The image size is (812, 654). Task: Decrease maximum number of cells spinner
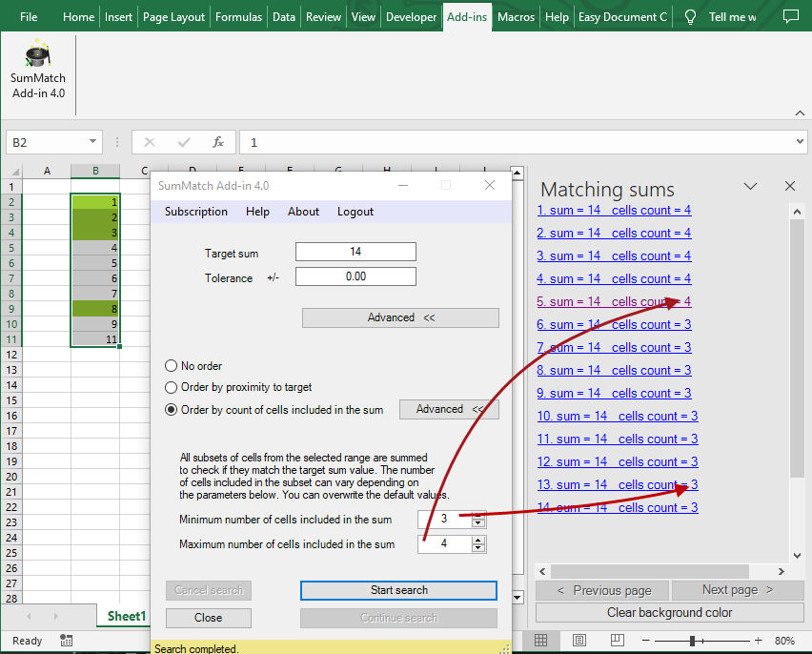pyautogui.click(x=478, y=548)
